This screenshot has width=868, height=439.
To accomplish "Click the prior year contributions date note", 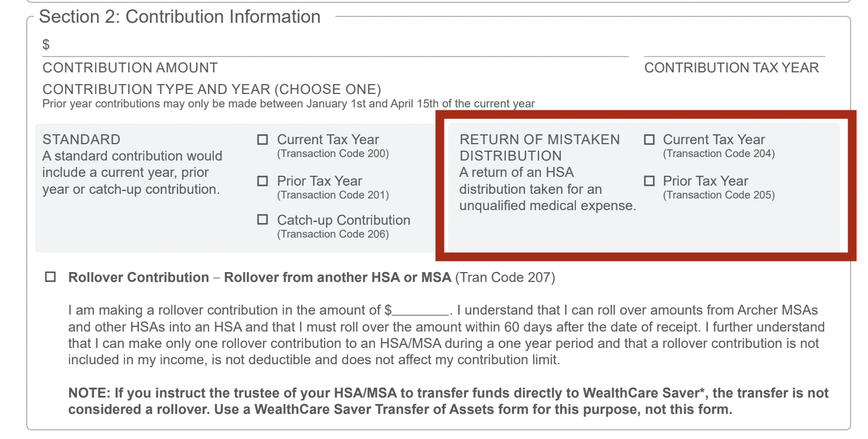I will click(289, 104).
